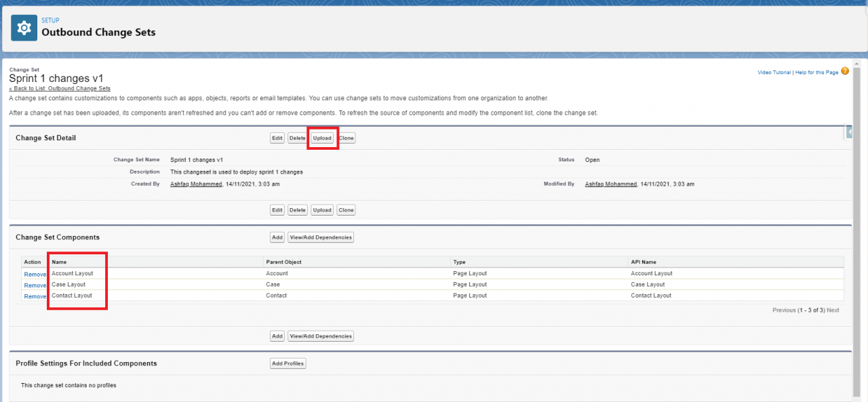
Task: Add a component to the change set
Action: 277,237
